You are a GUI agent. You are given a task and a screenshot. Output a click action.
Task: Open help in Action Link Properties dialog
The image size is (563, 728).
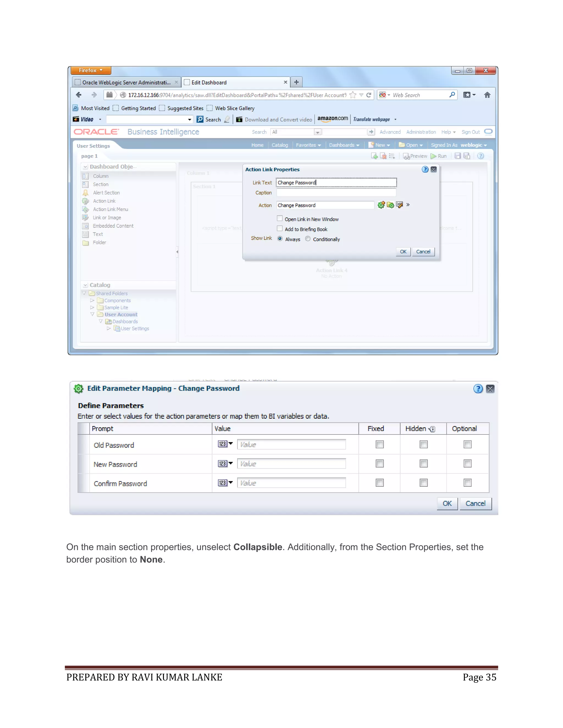click(425, 169)
